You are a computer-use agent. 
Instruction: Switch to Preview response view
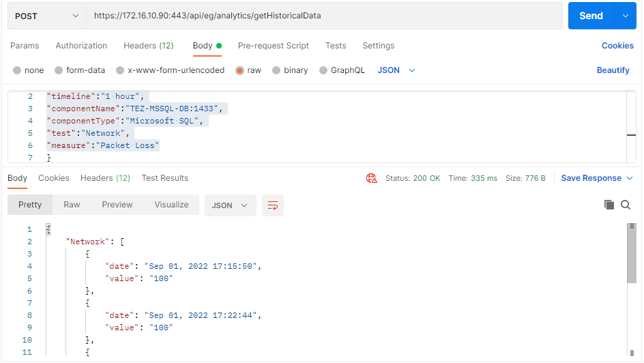pos(117,205)
